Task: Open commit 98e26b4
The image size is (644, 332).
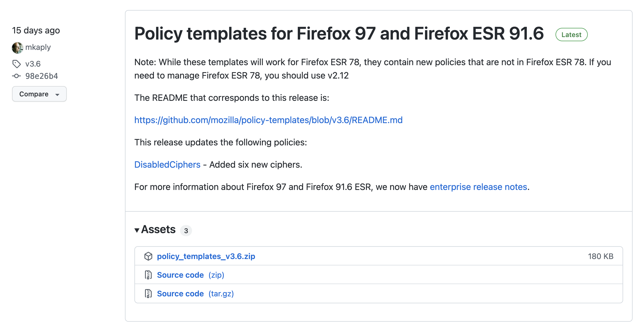Action: point(41,76)
